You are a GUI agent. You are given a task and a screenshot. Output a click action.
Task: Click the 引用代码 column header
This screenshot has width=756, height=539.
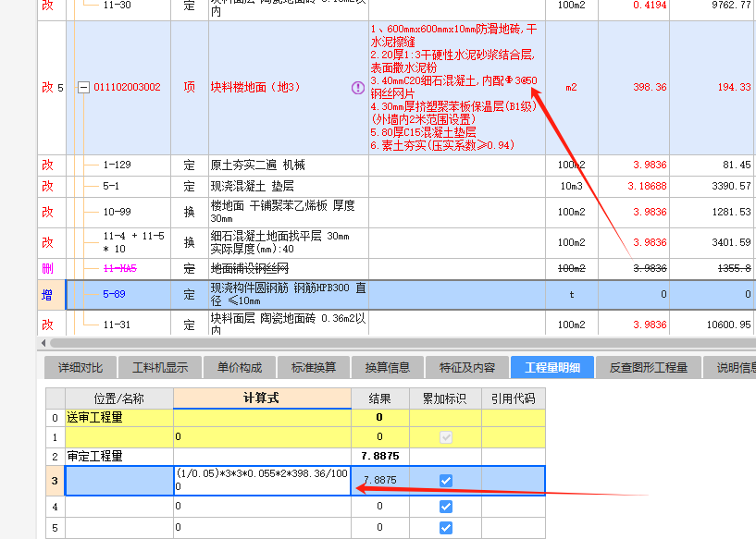[514, 398]
